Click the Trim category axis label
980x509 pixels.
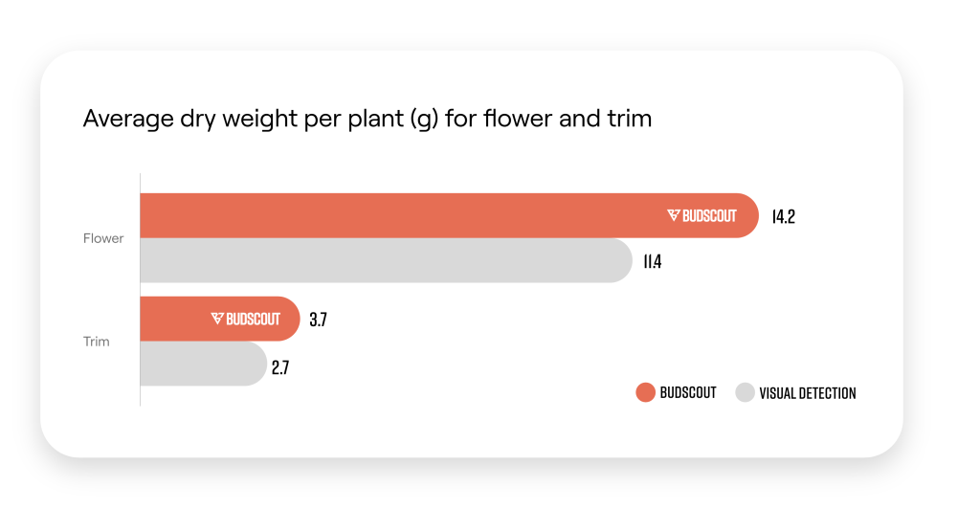pos(97,341)
